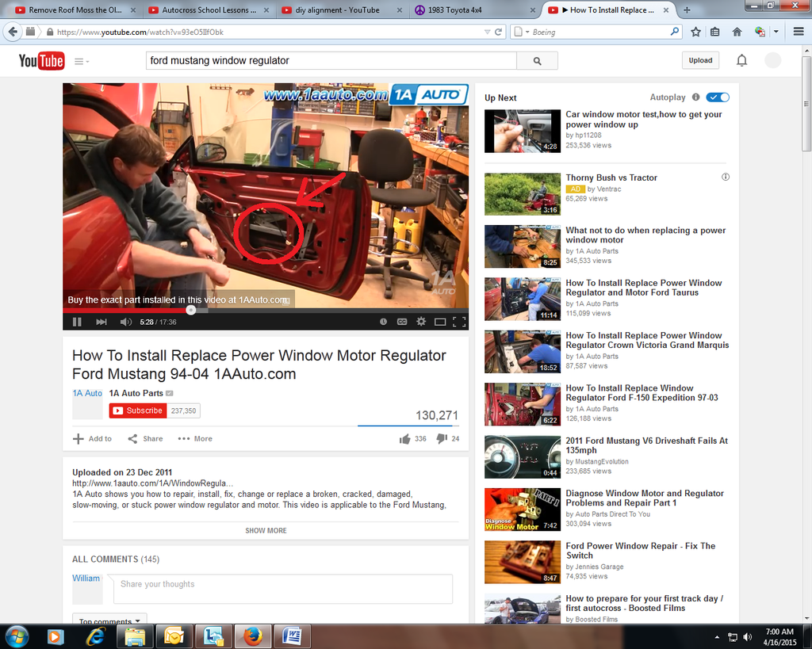The image size is (812, 649).
Task: Show the bookmarks list
Action: (715, 32)
